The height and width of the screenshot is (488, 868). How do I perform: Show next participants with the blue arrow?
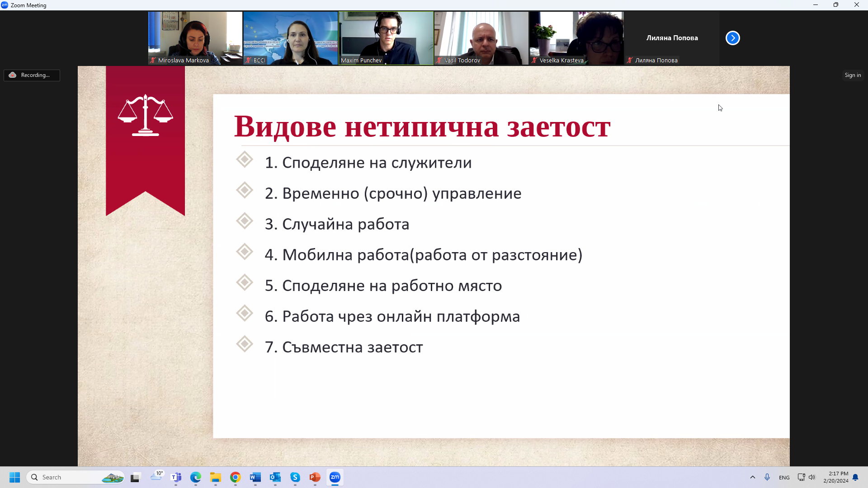(x=732, y=38)
